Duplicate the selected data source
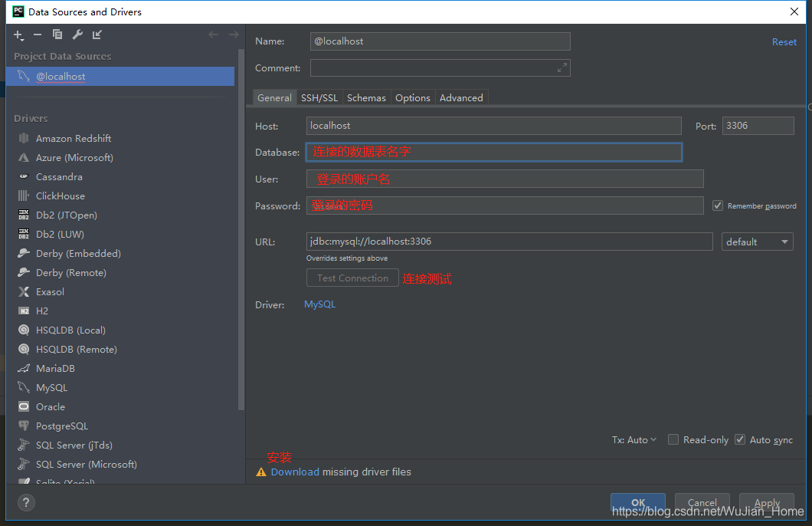This screenshot has width=812, height=526. click(x=57, y=35)
